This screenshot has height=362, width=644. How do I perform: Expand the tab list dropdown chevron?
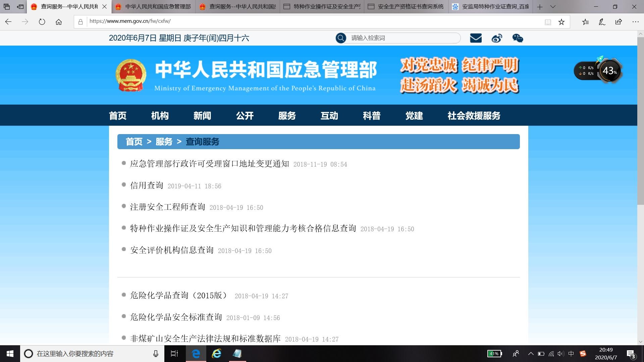553,7
